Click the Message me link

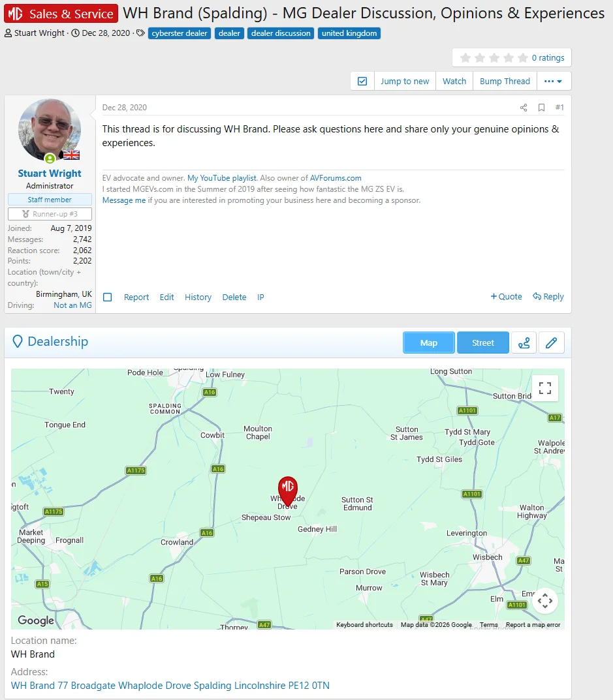(x=124, y=200)
